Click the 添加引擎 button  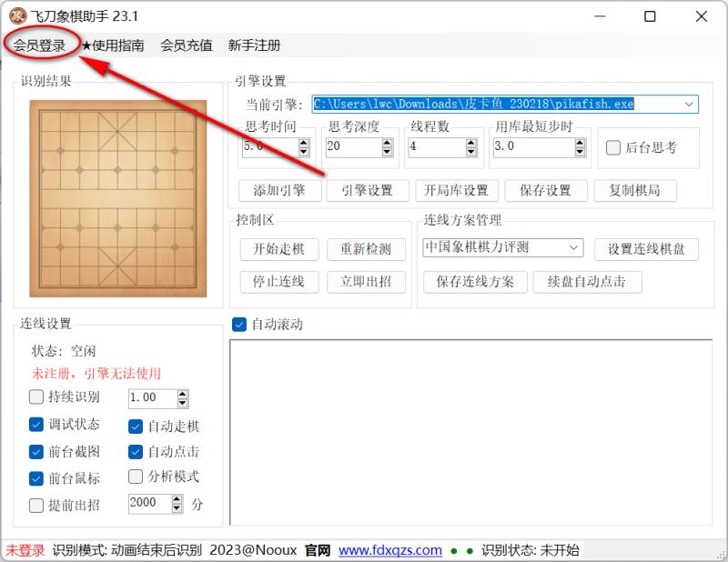point(279,190)
